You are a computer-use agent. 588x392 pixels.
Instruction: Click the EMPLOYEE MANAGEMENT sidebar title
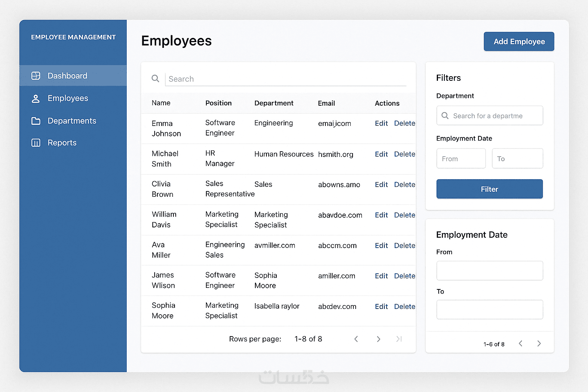[73, 37]
